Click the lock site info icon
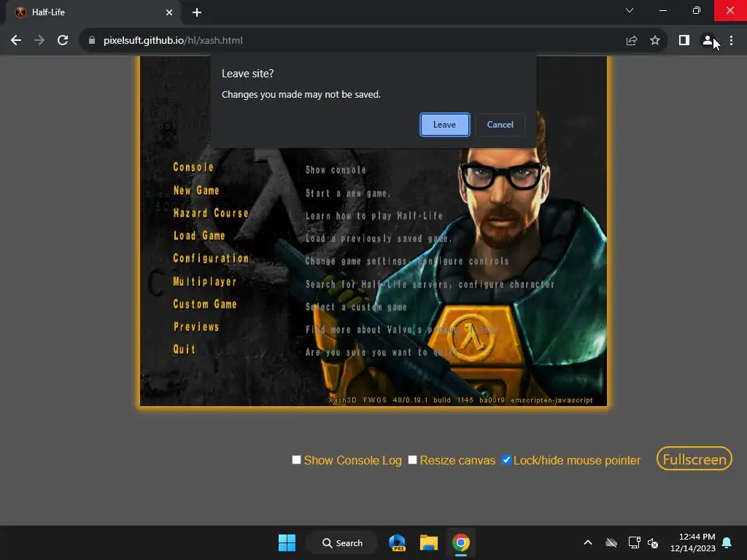 click(92, 41)
